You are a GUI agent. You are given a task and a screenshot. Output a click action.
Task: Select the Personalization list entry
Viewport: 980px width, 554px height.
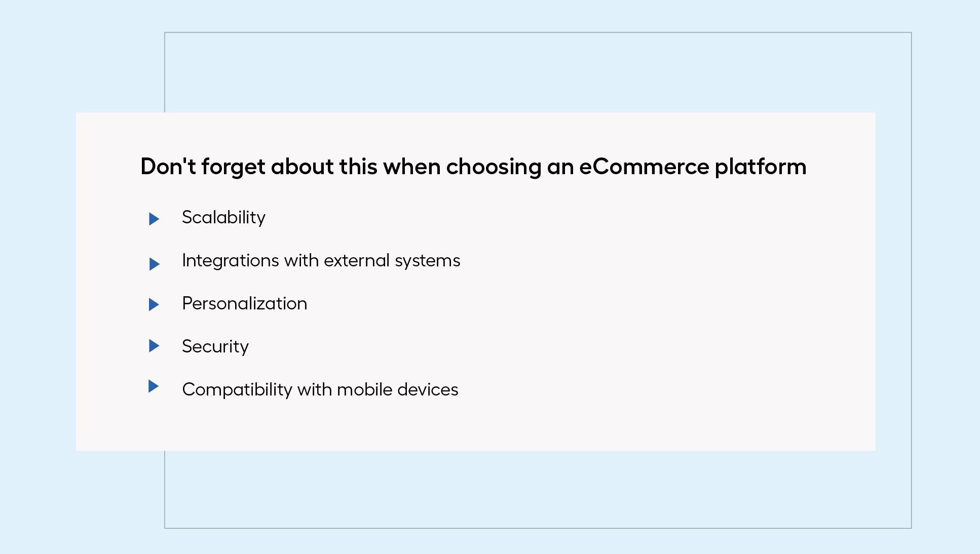tap(244, 303)
